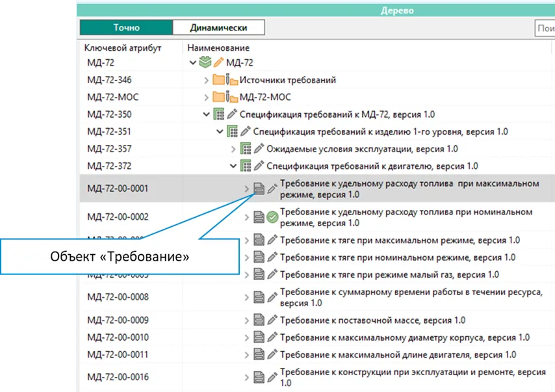The height and width of the screenshot is (392, 555).
Task: Collapse Спецификация требований к двигателю node
Action: pos(233,166)
